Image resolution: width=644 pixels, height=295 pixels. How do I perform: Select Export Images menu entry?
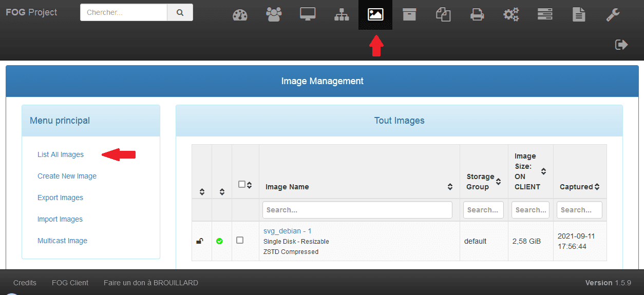coord(60,198)
